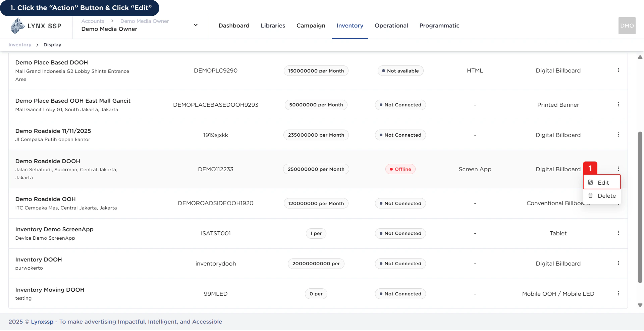The height and width of the screenshot is (331, 644).
Task: Click the Demo Roadside DOOH name
Action: click(48, 161)
